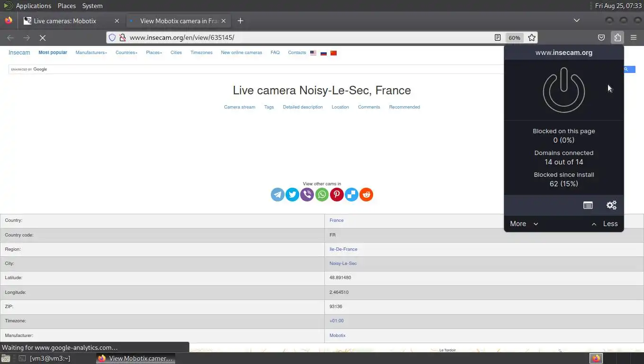Click the latitude value 48.891480
Viewport: 644px width, 364px height.
340,278
